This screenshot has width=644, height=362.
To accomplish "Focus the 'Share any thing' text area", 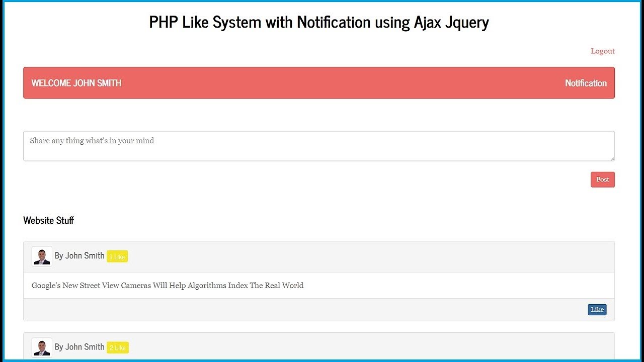I will point(319,146).
